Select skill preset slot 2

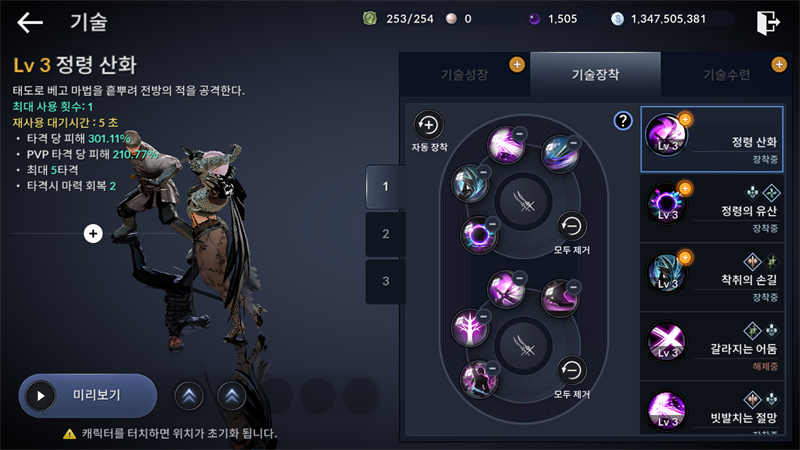point(386,234)
